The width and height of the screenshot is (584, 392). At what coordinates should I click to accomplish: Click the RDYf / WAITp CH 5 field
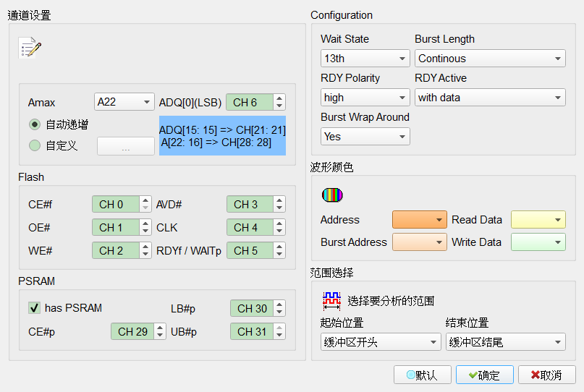(x=250, y=250)
